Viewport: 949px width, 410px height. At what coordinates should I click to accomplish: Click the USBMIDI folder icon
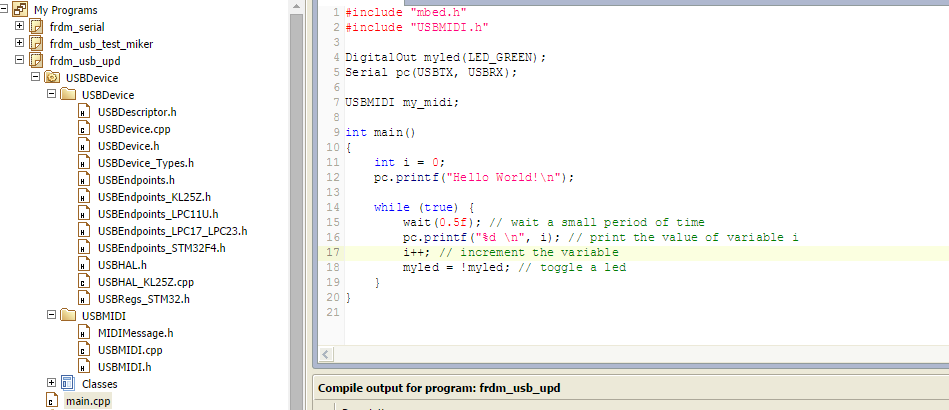tap(67, 315)
